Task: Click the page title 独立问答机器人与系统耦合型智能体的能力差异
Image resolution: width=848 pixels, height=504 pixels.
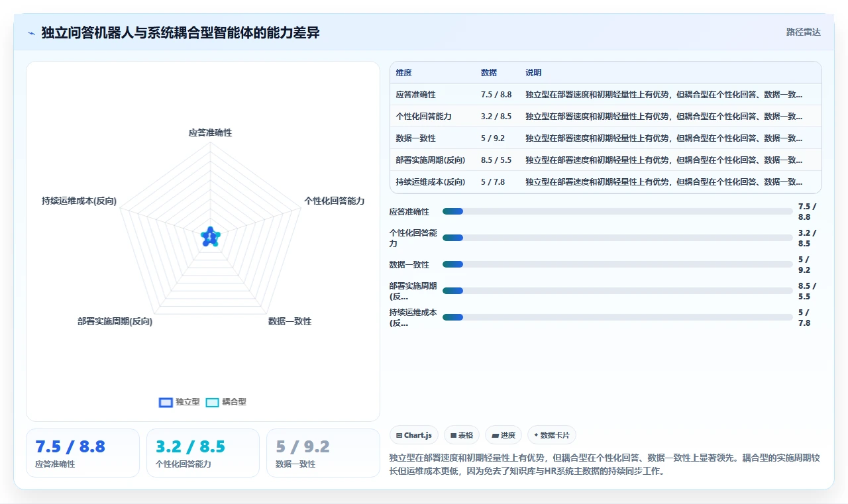Action: 180,32
